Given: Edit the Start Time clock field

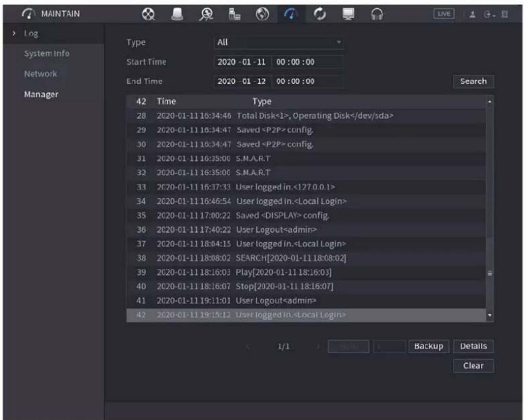Looking at the screenshot, I should pos(308,62).
